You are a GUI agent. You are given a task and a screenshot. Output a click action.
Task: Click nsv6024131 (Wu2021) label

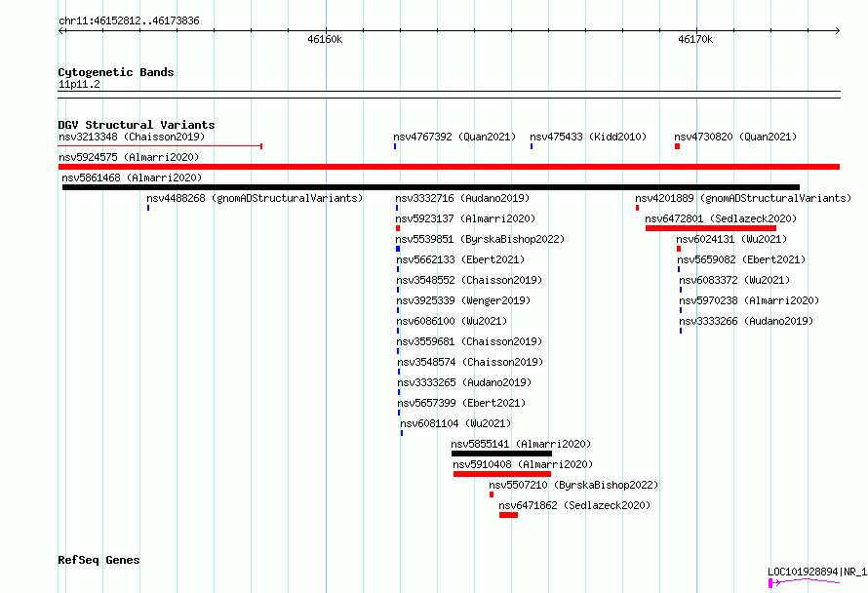pos(731,239)
